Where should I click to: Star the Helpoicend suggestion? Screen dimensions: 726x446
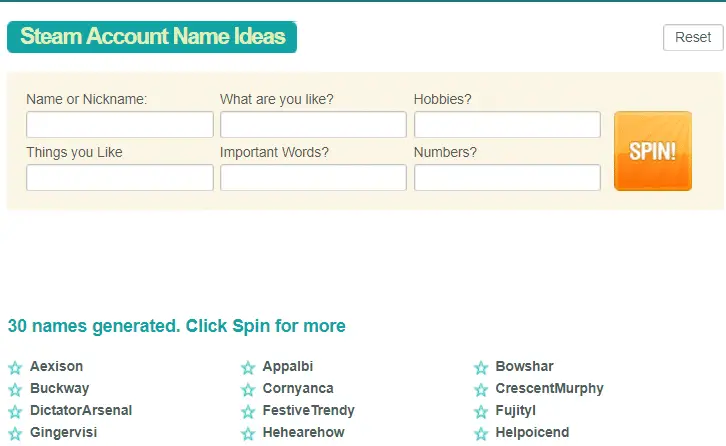point(481,433)
